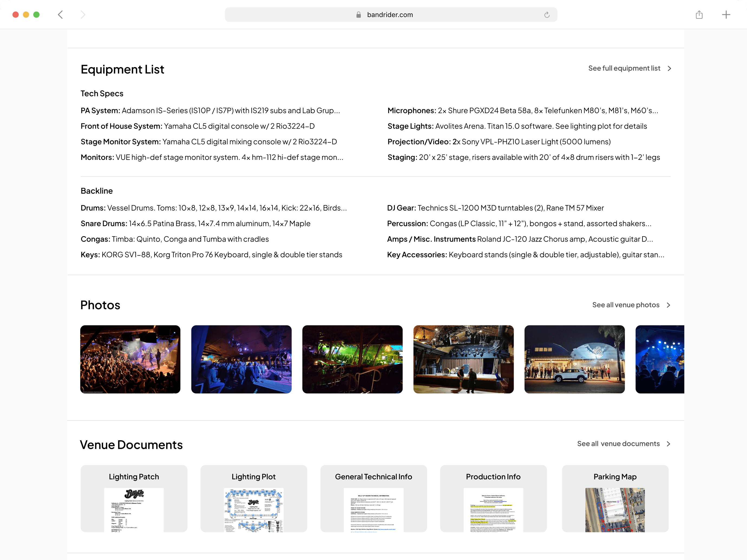
Task: Open the crowd concert photo thumbnail
Action: (x=130, y=359)
